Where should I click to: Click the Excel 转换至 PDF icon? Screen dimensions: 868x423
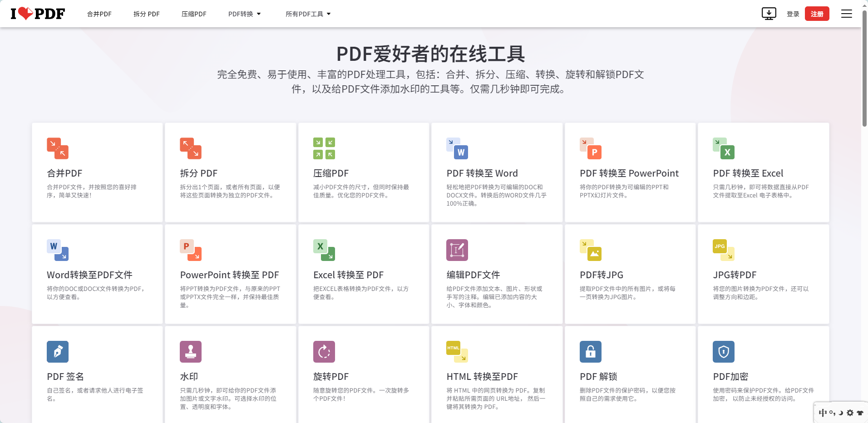pos(324,250)
